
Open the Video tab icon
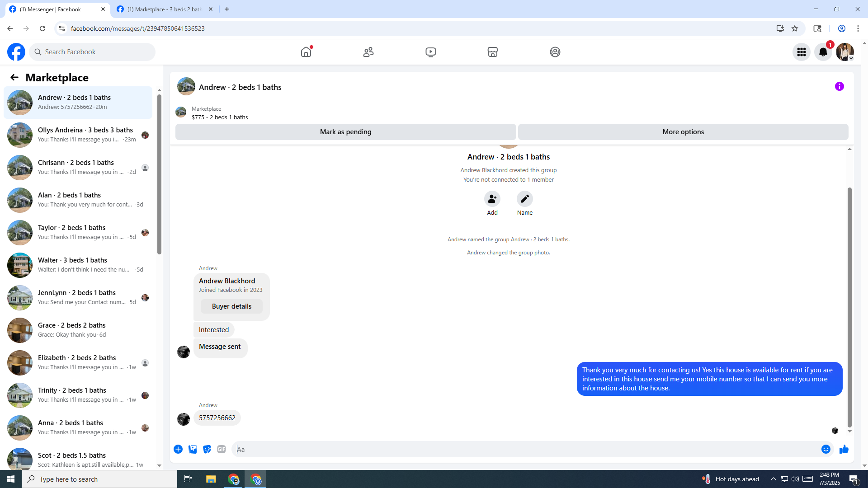click(x=431, y=52)
